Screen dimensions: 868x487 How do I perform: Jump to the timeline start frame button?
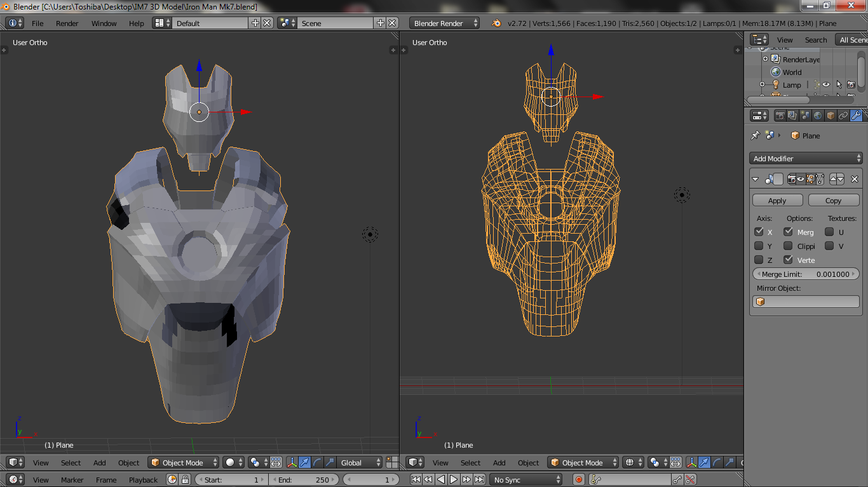(416, 480)
